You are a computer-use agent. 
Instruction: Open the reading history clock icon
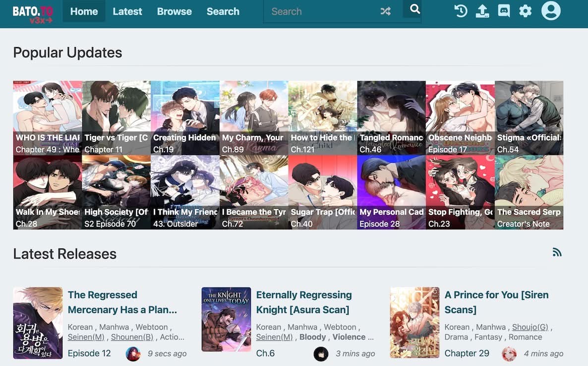pos(461,11)
